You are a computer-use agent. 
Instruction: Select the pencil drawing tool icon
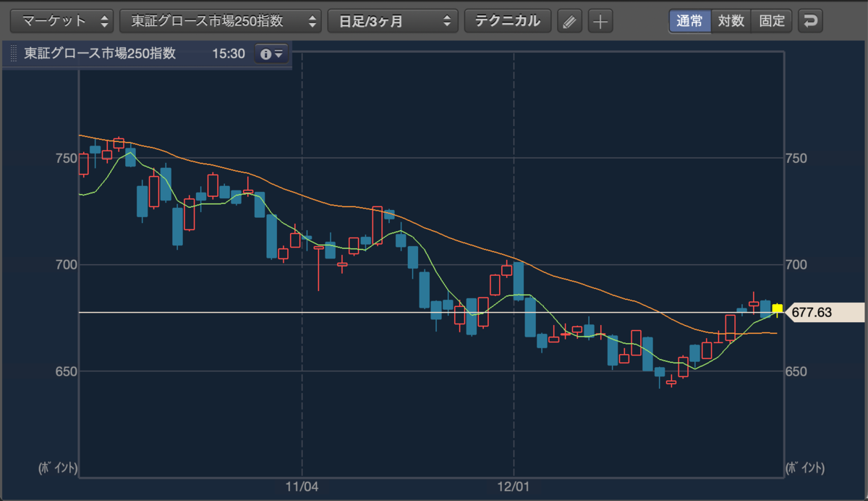pos(570,21)
